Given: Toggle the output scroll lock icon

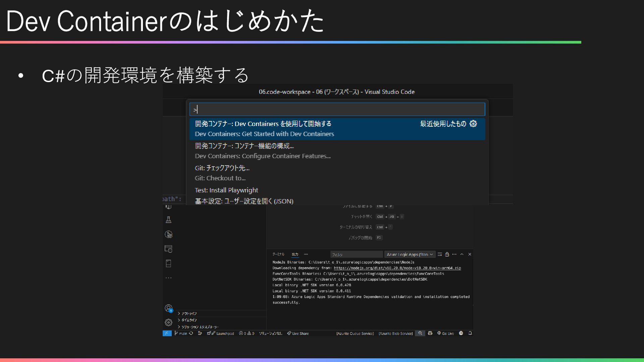Looking at the screenshot, I should click(447, 254).
